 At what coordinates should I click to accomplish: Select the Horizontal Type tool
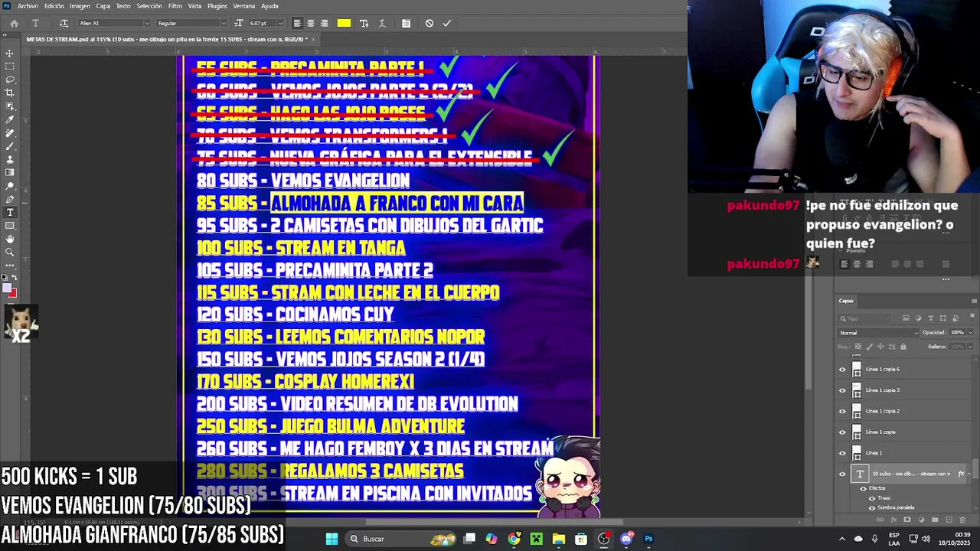(10, 212)
